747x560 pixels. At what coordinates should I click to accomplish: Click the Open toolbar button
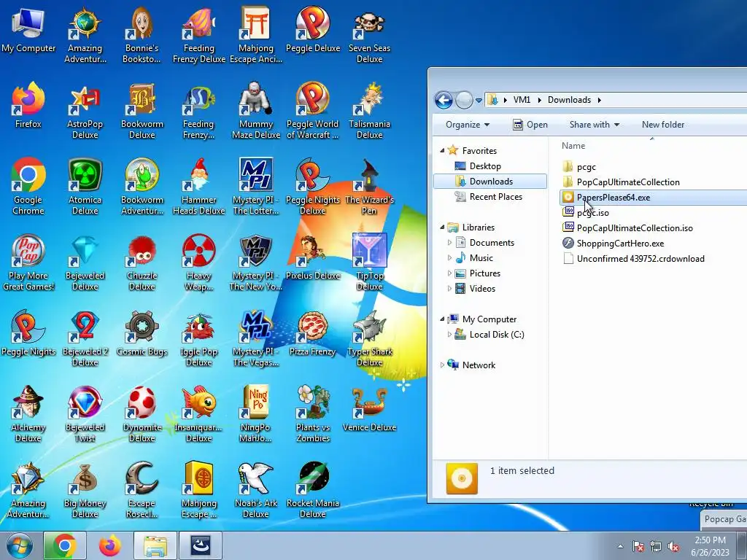530,125
